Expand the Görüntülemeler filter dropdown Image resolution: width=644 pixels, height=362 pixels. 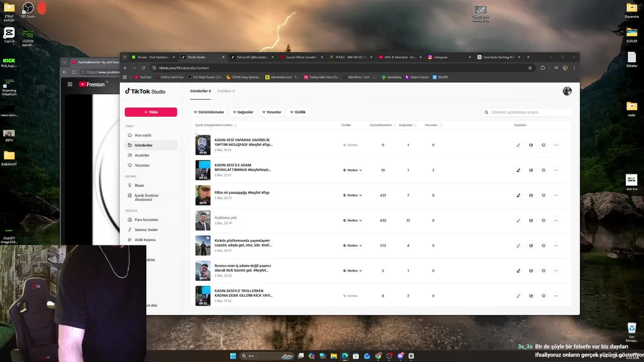[209, 112]
